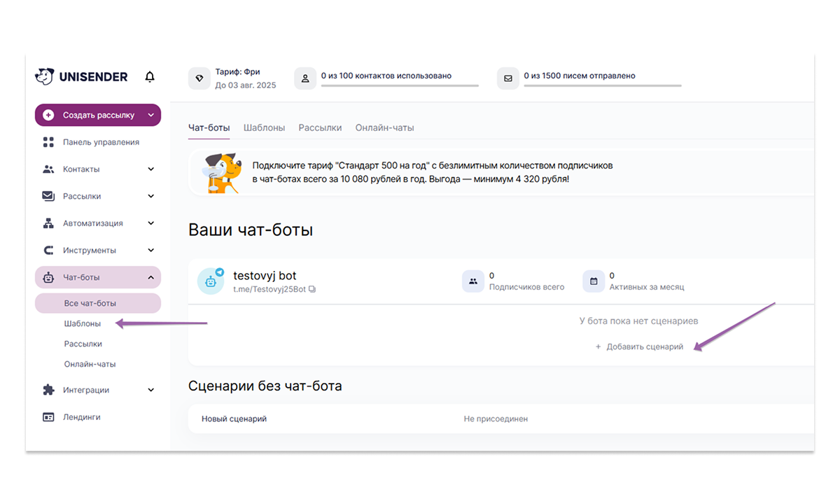Click the contacts usage person icon
This screenshot has width=840, height=504.
[x=305, y=79]
